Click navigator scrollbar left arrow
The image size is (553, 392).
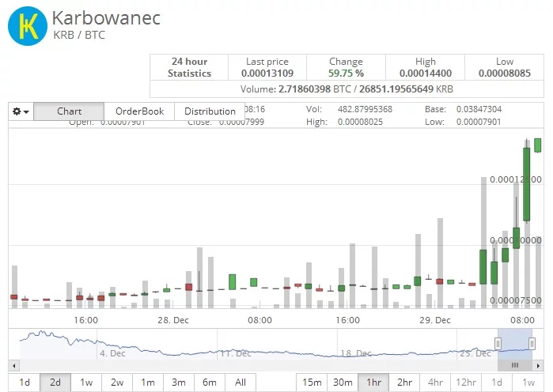pyautogui.click(x=13, y=366)
